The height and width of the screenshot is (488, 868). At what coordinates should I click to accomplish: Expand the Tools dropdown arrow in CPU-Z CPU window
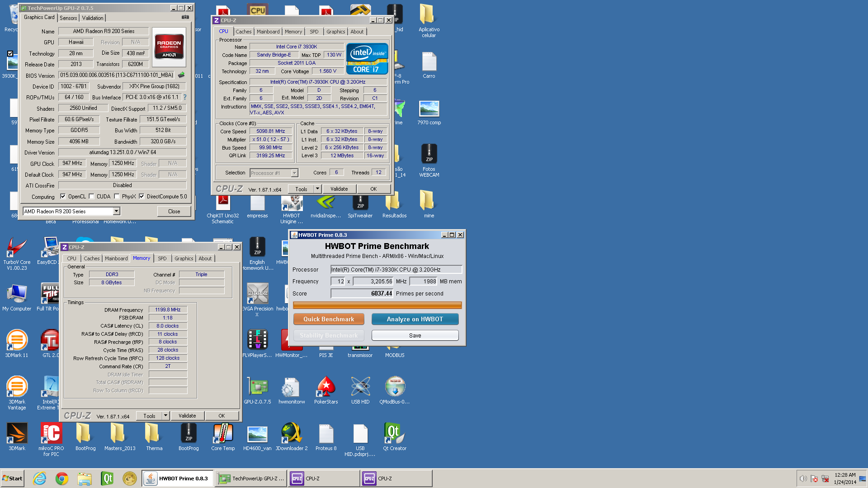pos(317,189)
